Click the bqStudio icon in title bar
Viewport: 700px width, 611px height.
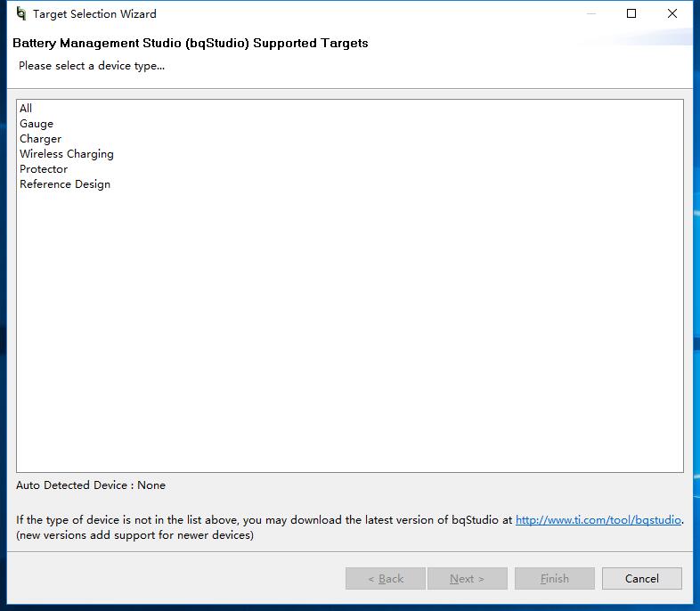(21, 14)
